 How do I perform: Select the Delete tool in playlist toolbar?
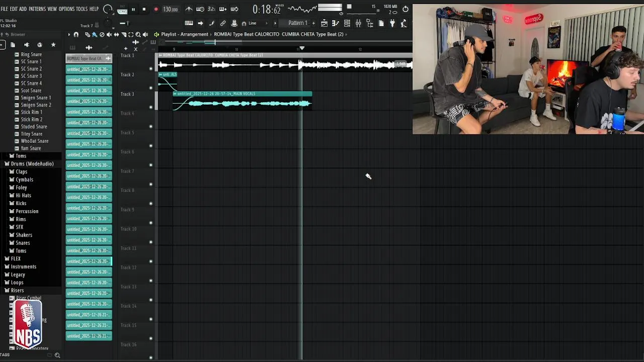tap(102, 34)
